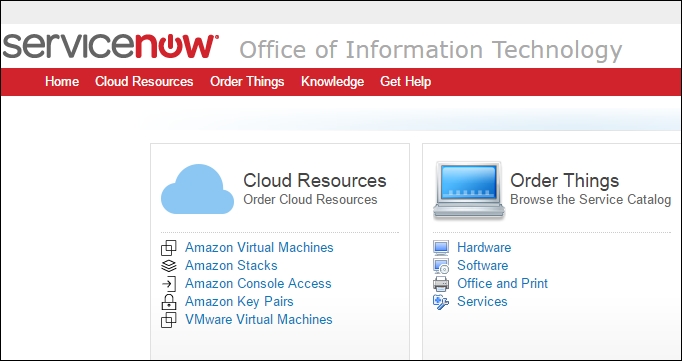Go to the Home menu item

point(62,82)
